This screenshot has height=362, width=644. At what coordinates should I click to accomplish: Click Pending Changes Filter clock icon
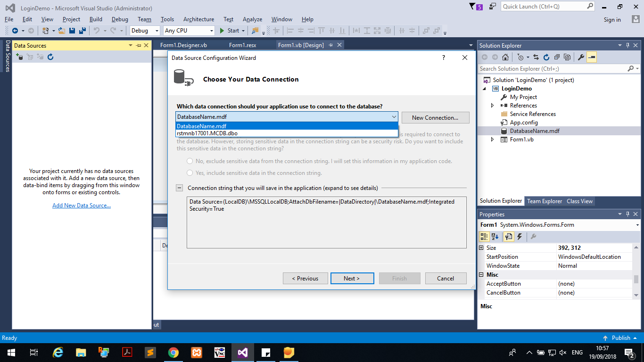520,57
